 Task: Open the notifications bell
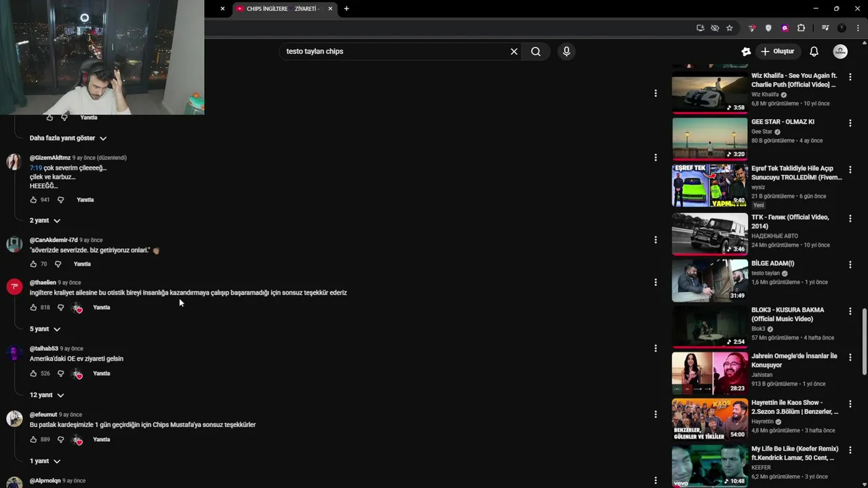tap(814, 52)
